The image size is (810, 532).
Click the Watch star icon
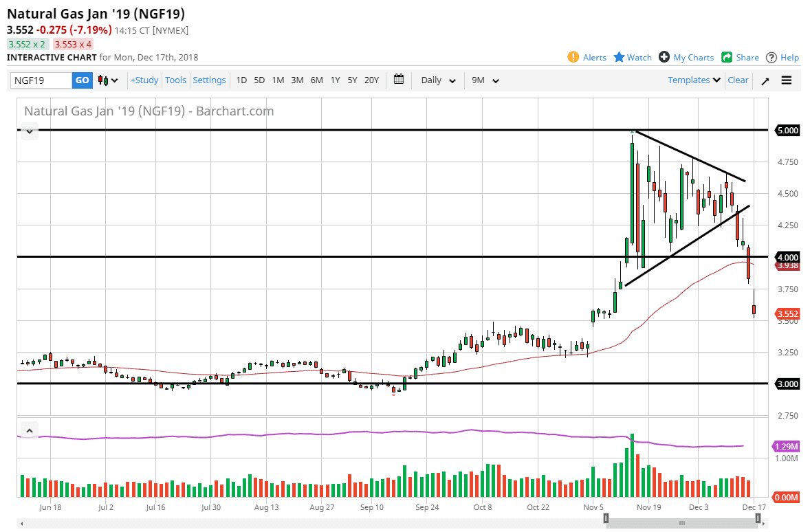(619, 57)
